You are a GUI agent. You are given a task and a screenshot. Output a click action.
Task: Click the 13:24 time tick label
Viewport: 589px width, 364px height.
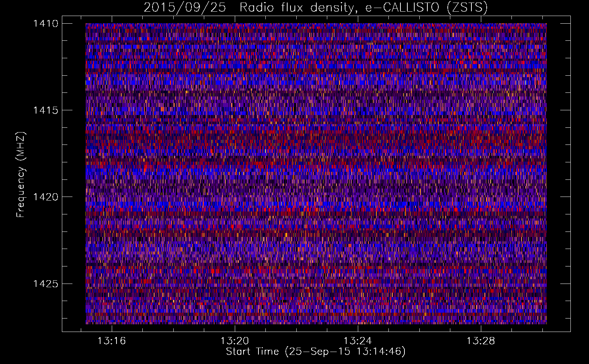[358, 341]
